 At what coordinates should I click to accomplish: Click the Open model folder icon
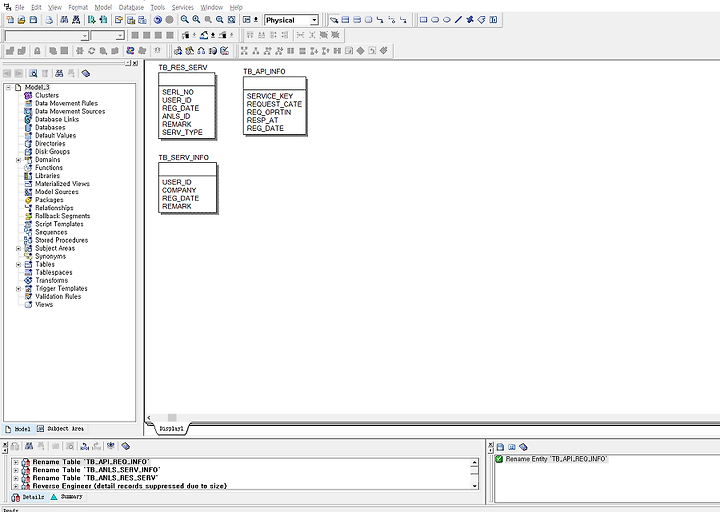(21, 20)
